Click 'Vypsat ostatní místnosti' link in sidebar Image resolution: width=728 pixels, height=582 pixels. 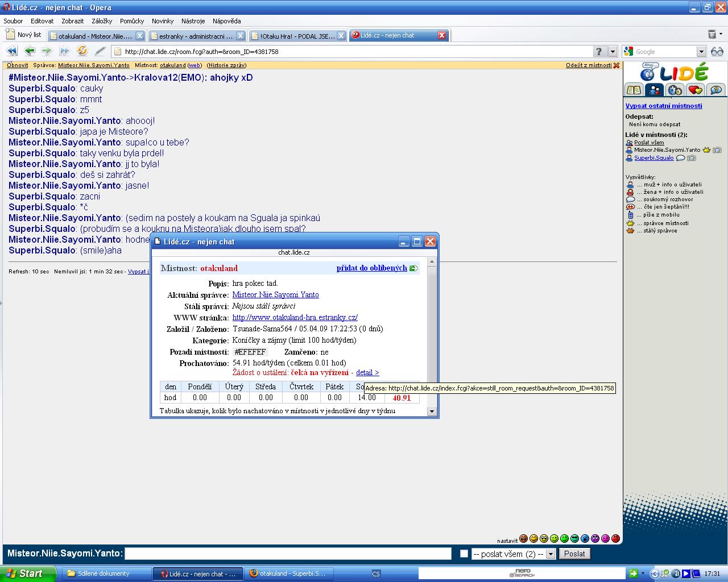[x=664, y=106]
